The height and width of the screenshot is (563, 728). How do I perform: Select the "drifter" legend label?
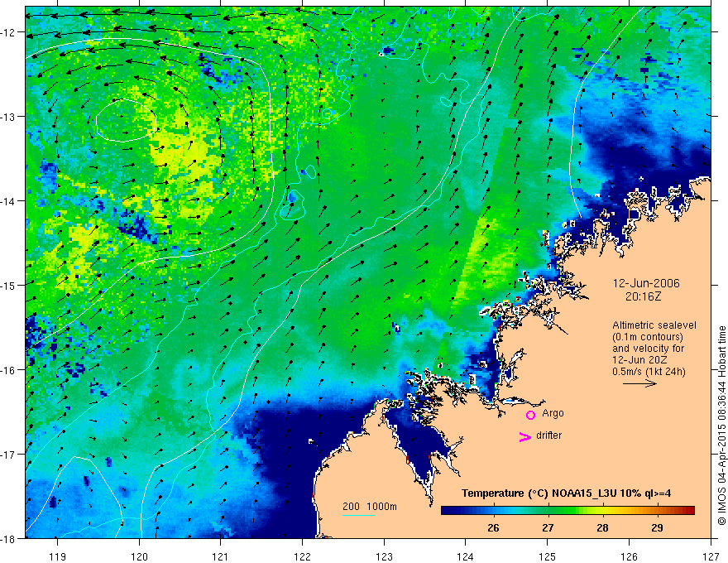pyautogui.click(x=548, y=435)
